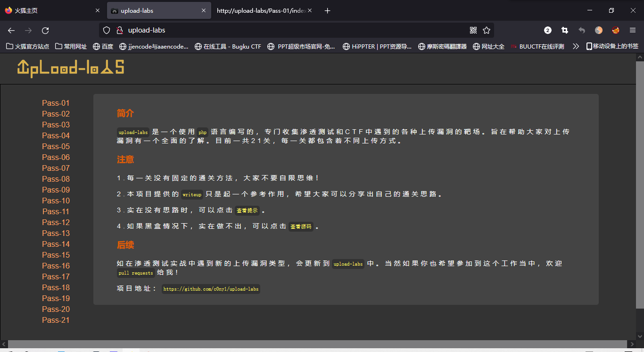Open the QR code icon in address bar
The width and height of the screenshot is (644, 352).
tap(473, 30)
